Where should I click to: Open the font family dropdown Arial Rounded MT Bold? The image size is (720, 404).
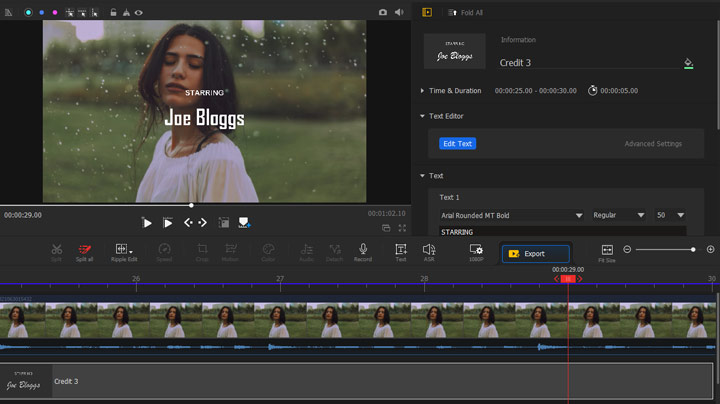(x=511, y=215)
